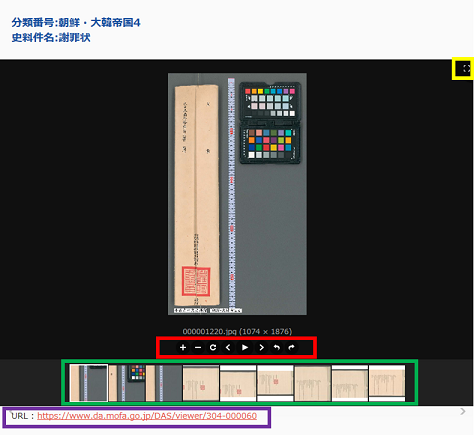Viewport: 474px width, 435px height.
Task: Zoom out with the minus icon
Action: coord(198,347)
